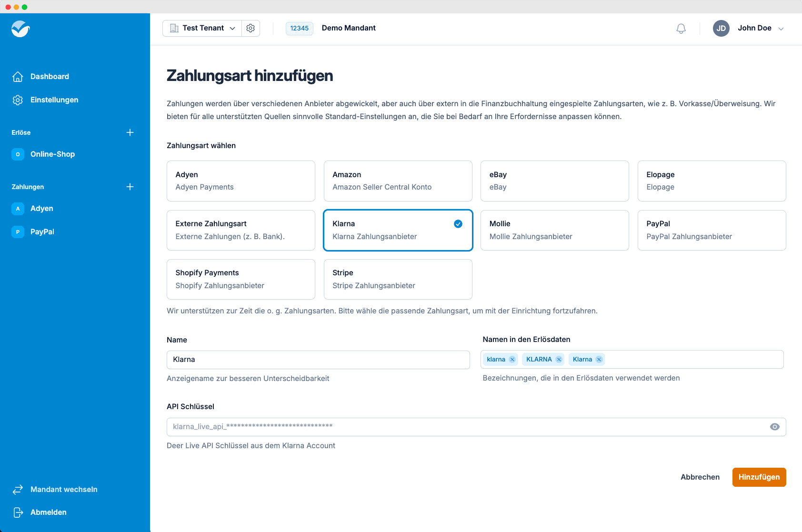Click Abbrechen to cancel

click(700, 477)
